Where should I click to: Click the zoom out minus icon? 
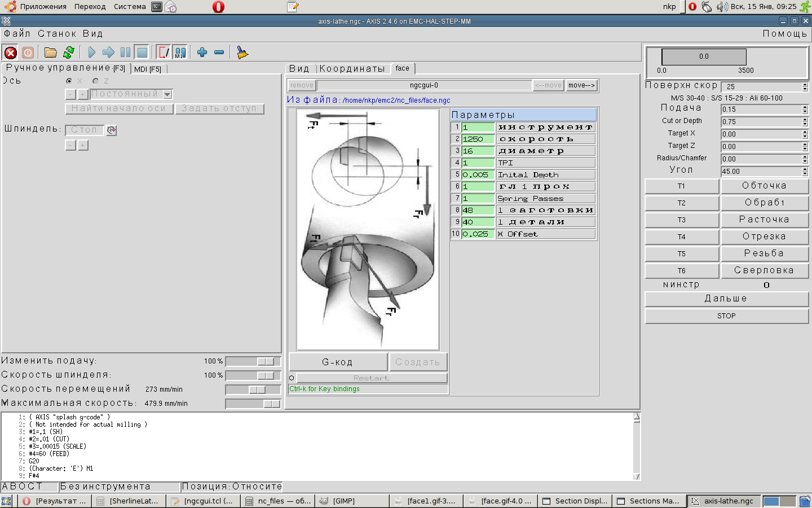click(x=219, y=52)
